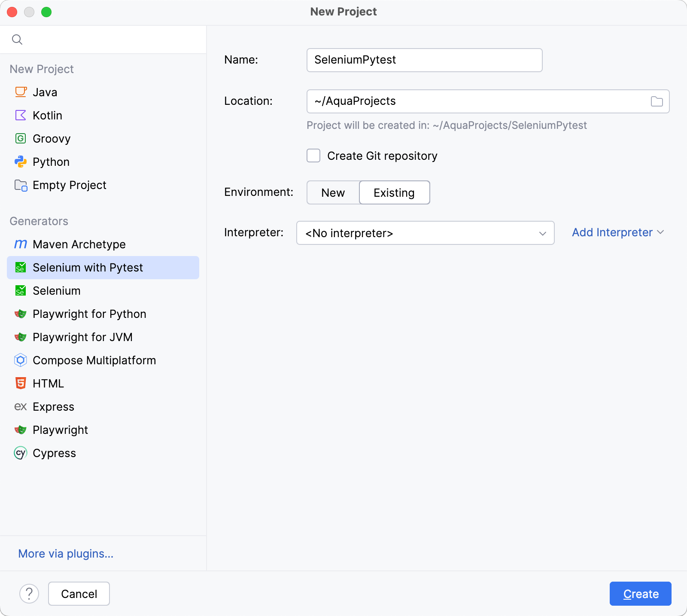This screenshot has height=616, width=687.
Task: Pick Playwright for Python label
Action: [90, 314]
